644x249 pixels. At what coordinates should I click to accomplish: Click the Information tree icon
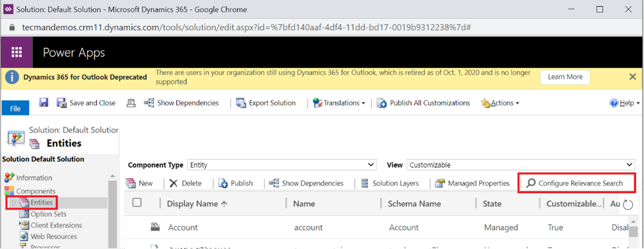10,177
